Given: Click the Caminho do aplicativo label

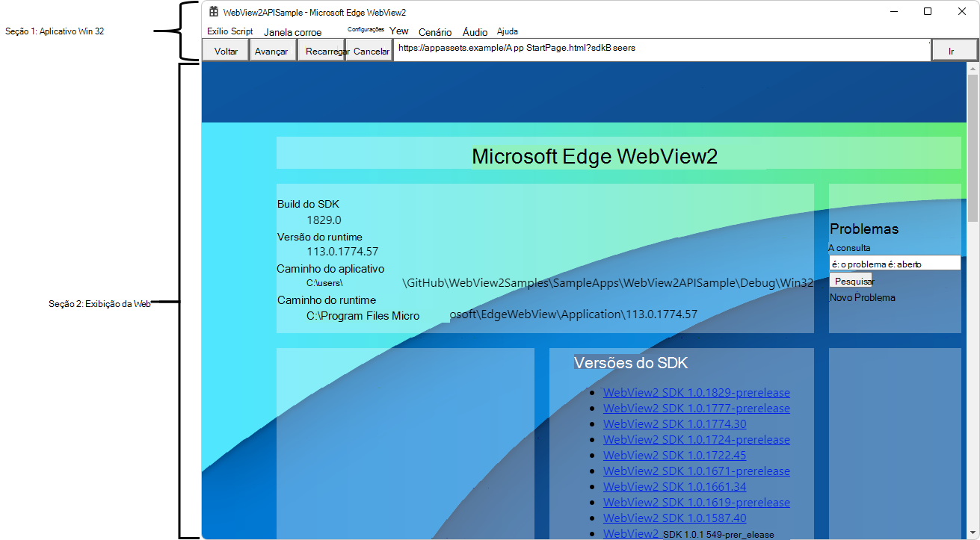Looking at the screenshot, I should click(x=330, y=269).
